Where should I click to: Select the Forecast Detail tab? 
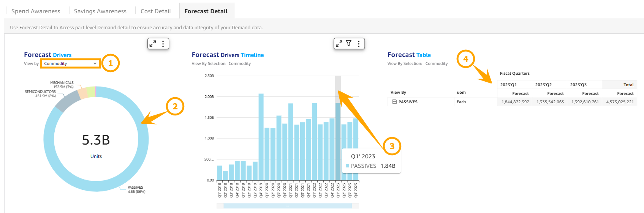point(206,11)
